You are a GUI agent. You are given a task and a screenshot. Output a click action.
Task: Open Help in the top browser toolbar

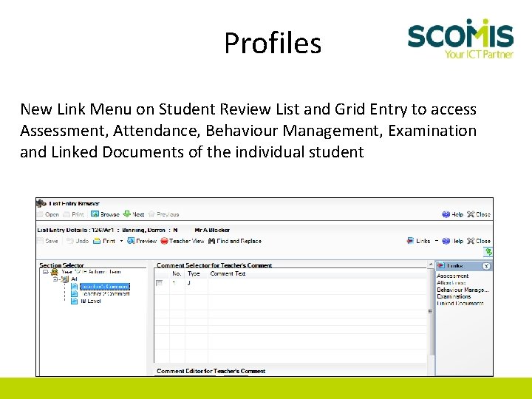(453, 214)
